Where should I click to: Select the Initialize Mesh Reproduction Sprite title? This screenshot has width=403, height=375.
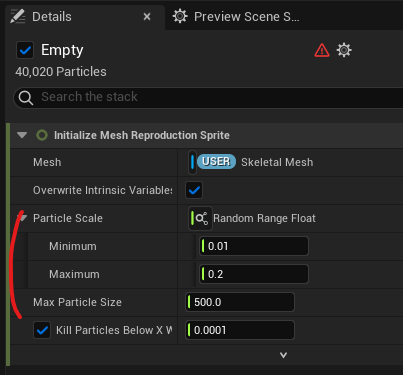click(x=142, y=135)
